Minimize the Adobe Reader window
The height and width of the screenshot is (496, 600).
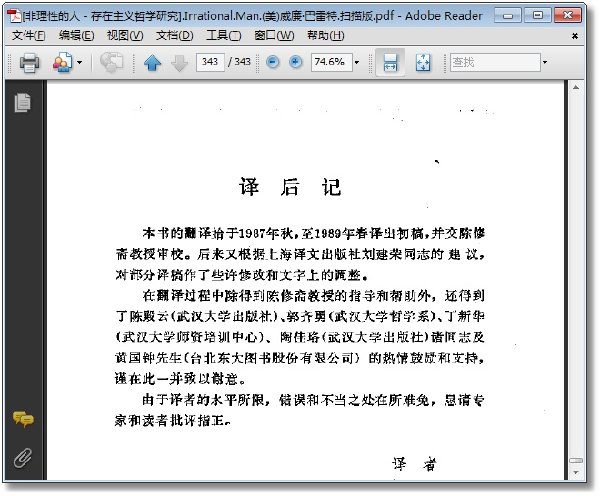click(508, 16)
